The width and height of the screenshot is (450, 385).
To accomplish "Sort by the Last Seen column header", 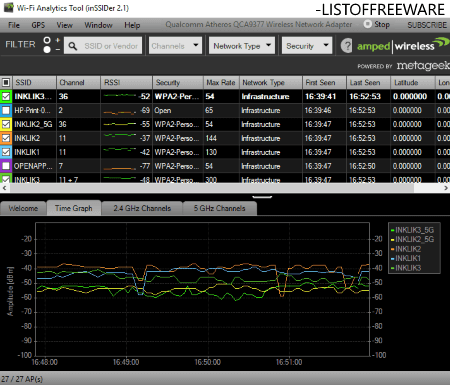I will (x=368, y=82).
